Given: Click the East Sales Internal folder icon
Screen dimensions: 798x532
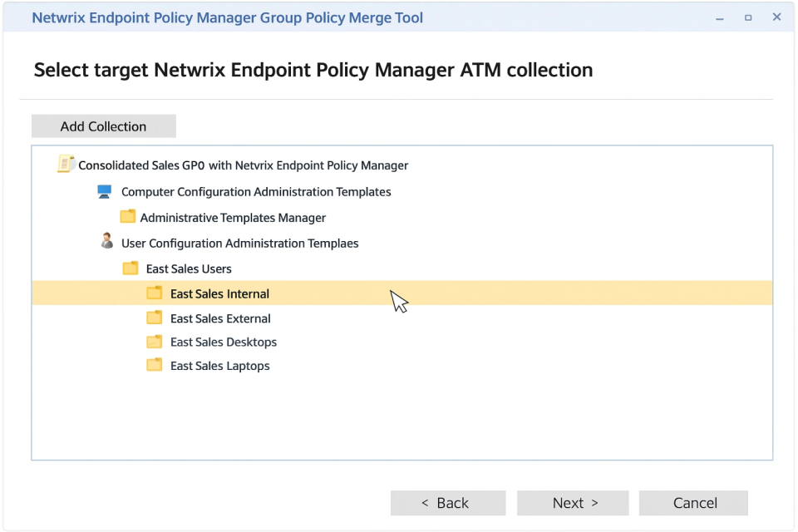Looking at the screenshot, I should 155,293.
